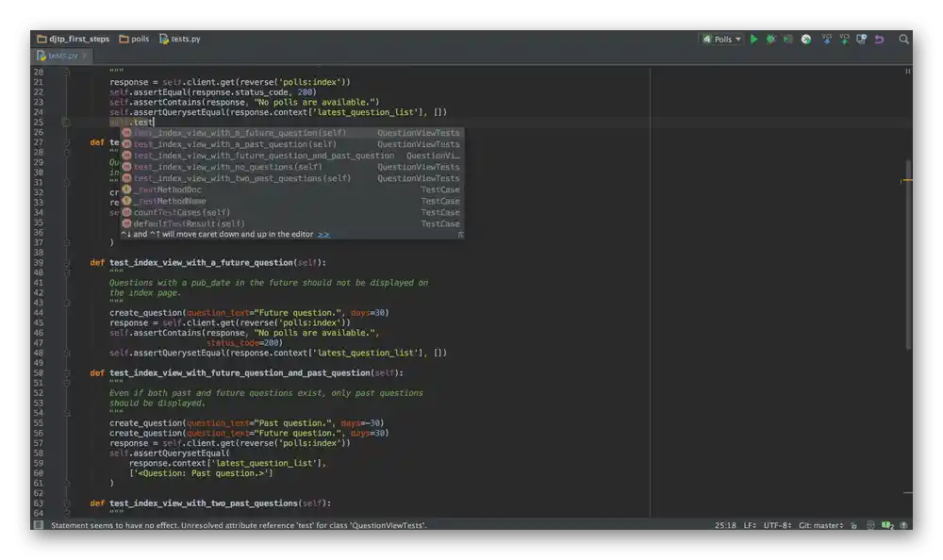Pick countTestCases(self) from completion list
The height and width of the screenshot is (560, 943).
pyautogui.click(x=291, y=212)
